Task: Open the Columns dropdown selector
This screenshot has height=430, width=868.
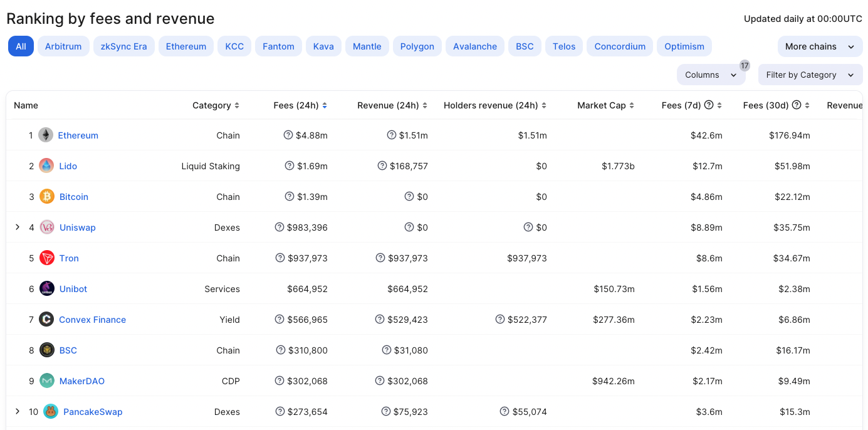Action: (x=711, y=75)
